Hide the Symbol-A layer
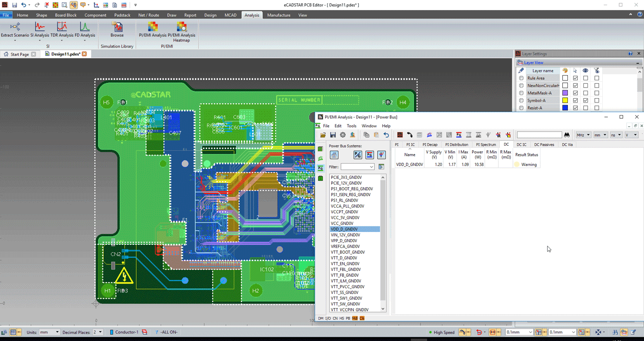Viewport: 644px width, 341px height. (586, 101)
